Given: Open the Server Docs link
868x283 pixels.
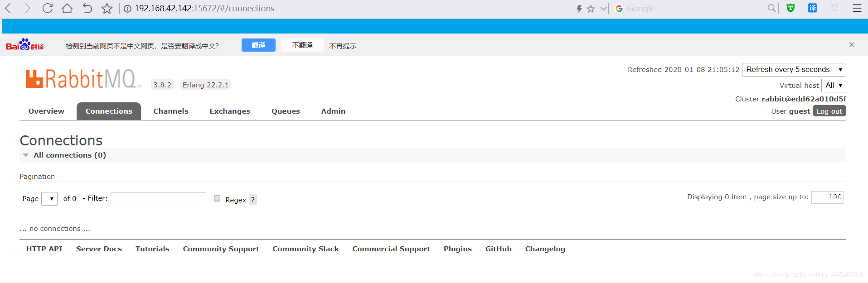Looking at the screenshot, I should [99, 249].
